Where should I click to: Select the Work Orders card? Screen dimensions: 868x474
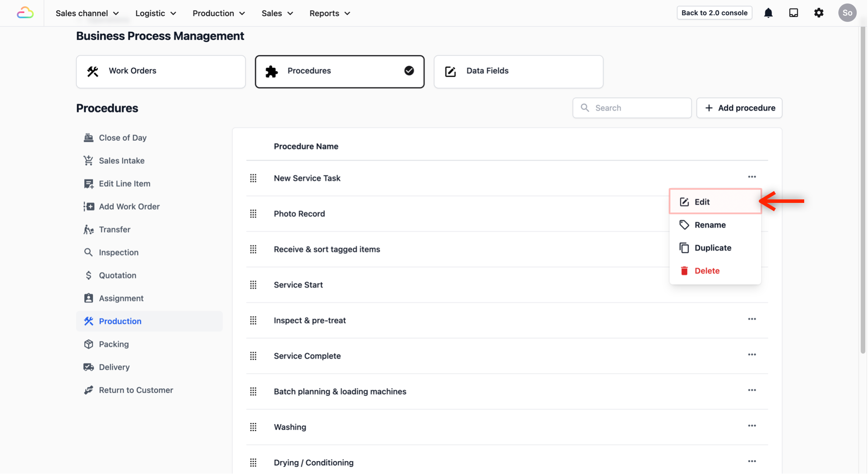coord(160,71)
